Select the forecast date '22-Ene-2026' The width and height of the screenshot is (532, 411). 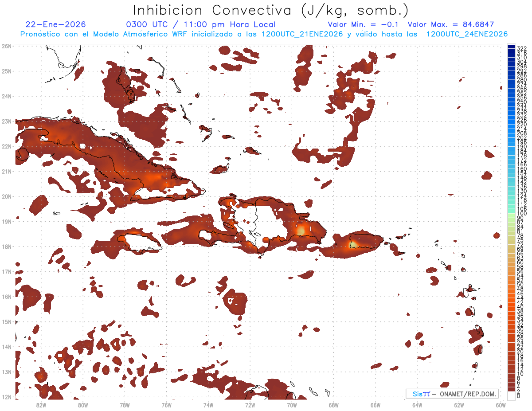tap(56, 24)
